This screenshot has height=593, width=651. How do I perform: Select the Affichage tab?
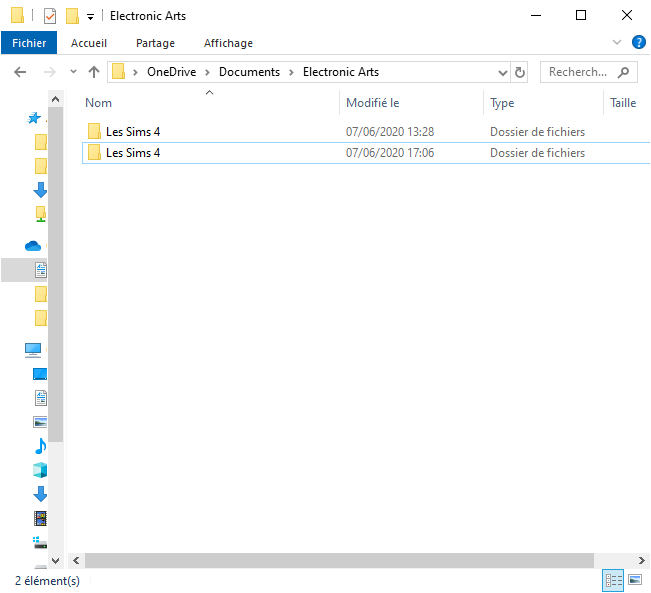(x=228, y=43)
